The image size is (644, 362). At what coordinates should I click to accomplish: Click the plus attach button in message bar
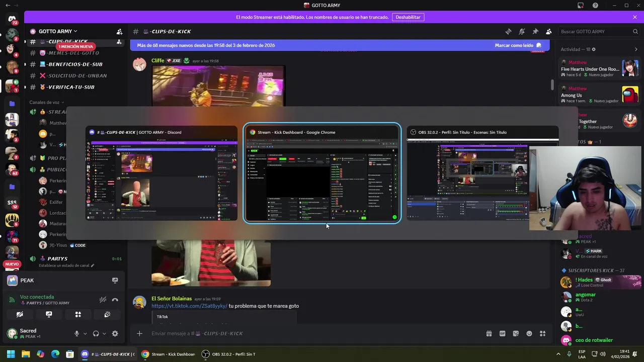pos(139,333)
